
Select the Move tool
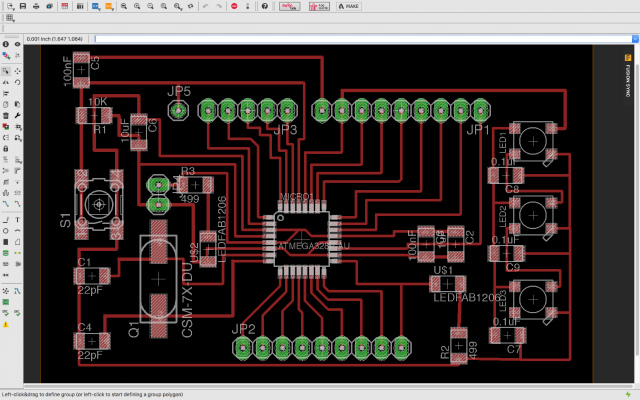(x=18, y=71)
